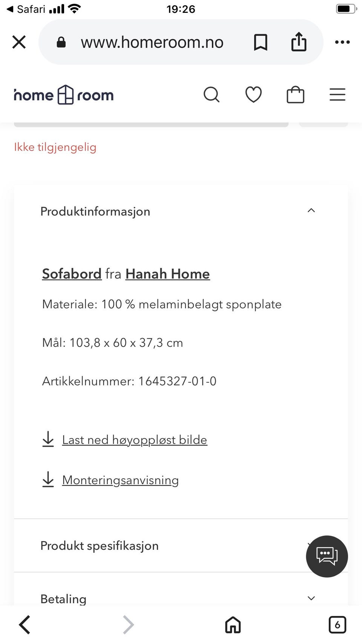Open the shopping bag cart
Image resolution: width=362 pixels, height=644 pixels.
[295, 94]
